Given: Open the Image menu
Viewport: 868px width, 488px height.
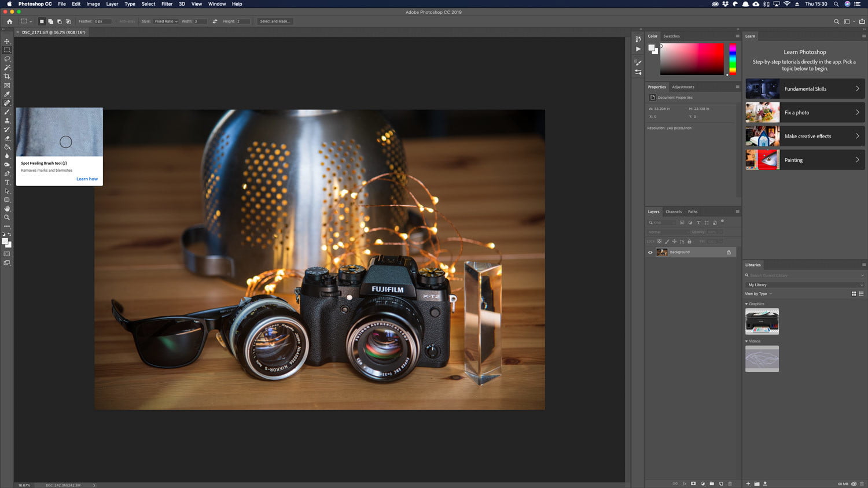Looking at the screenshot, I should click(x=93, y=4).
